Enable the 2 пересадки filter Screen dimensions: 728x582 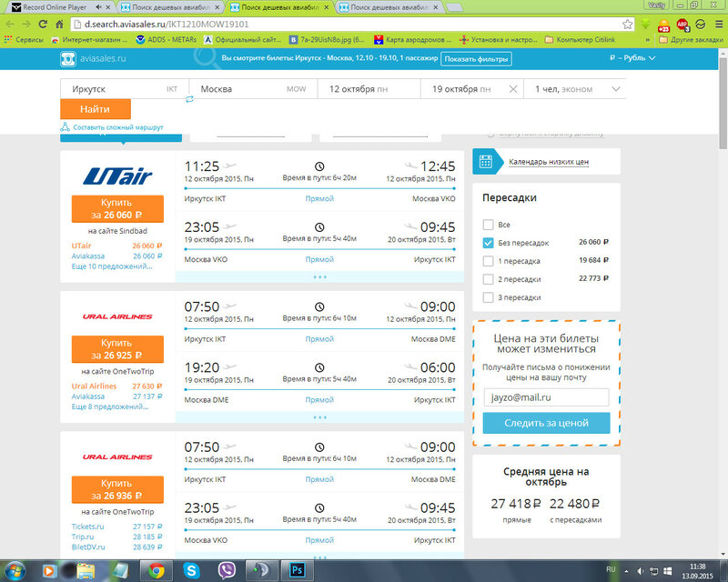[488, 279]
